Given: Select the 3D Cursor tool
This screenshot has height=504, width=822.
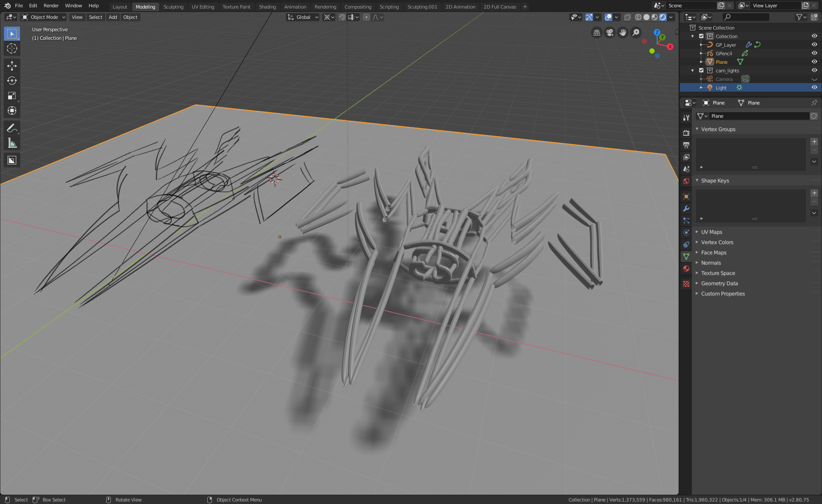Looking at the screenshot, I should [12, 48].
